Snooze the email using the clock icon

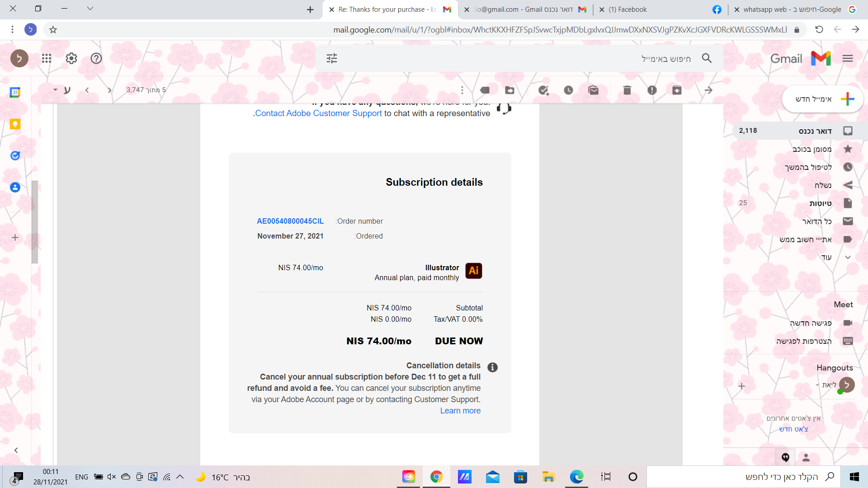pos(568,90)
